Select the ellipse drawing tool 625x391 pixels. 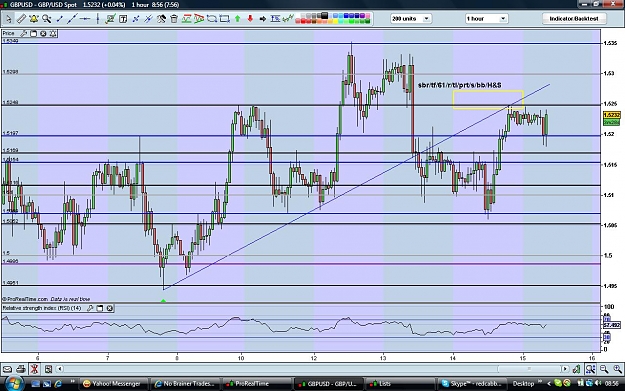pos(212,19)
